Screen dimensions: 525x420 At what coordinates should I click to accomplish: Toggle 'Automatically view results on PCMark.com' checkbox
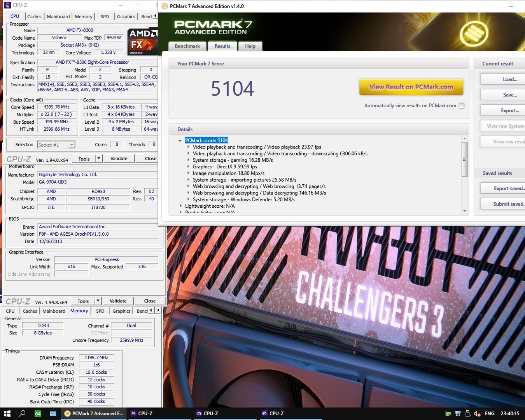tap(462, 106)
